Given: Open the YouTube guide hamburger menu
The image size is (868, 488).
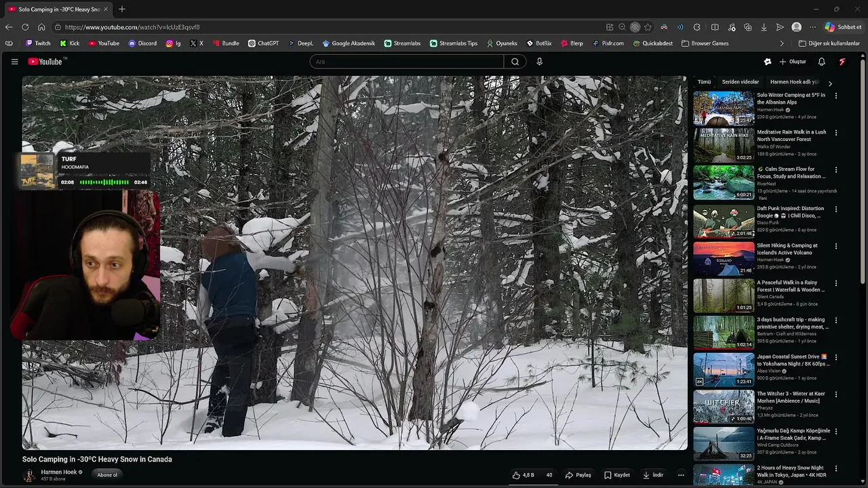Looking at the screenshot, I should pyautogui.click(x=14, y=62).
